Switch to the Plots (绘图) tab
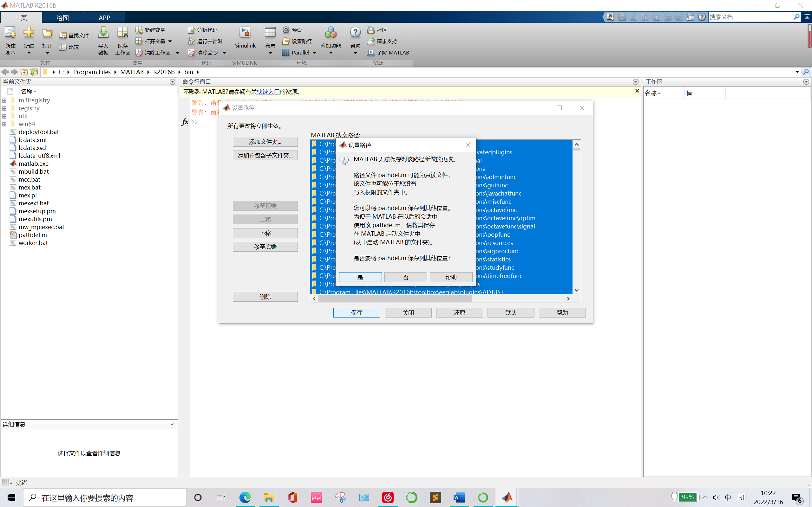Image resolution: width=812 pixels, height=507 pixels. click(x=62, y=17)
